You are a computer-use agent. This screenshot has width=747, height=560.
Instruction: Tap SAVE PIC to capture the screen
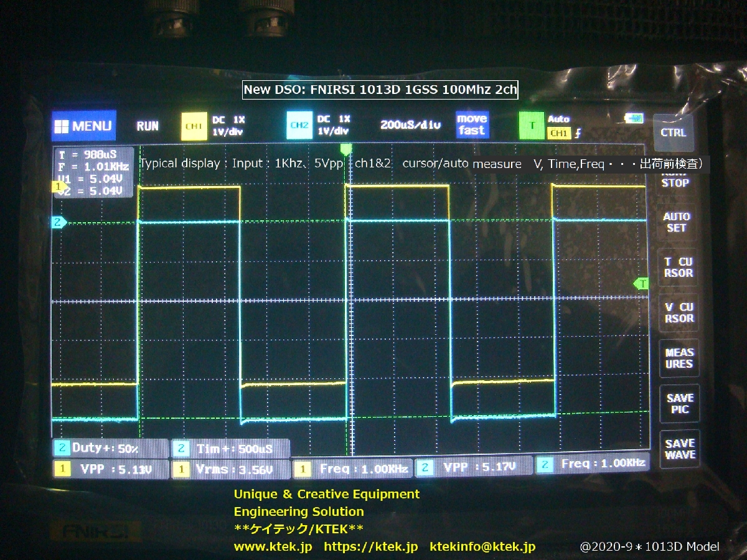679,403
